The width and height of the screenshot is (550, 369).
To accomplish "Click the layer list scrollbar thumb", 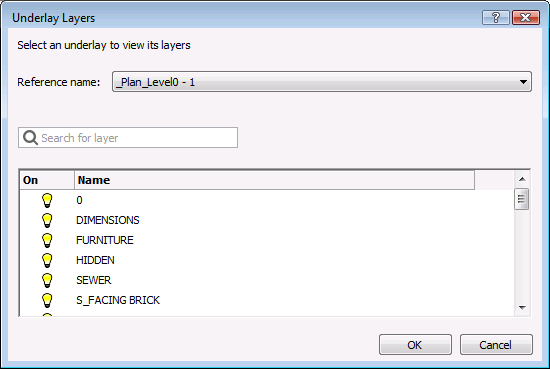I will [522, 199].
